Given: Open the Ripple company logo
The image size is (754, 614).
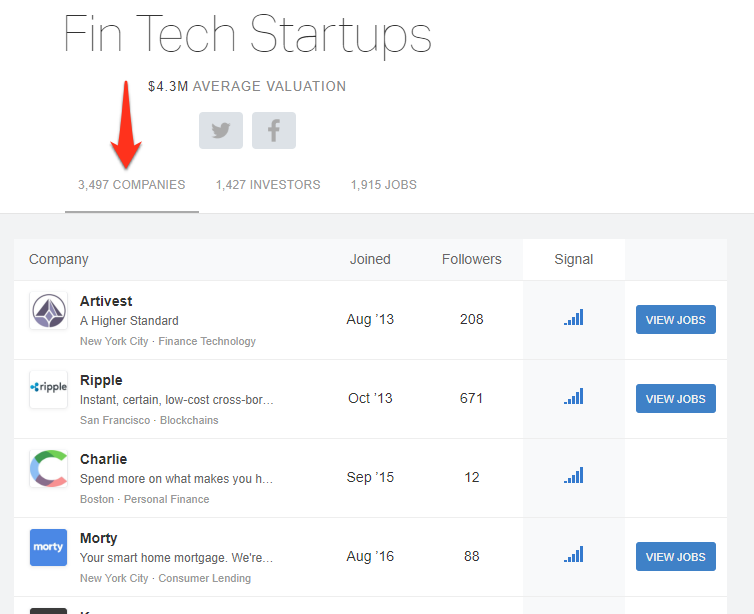Looking at the screenshot, I should click(x=49, y=389).
